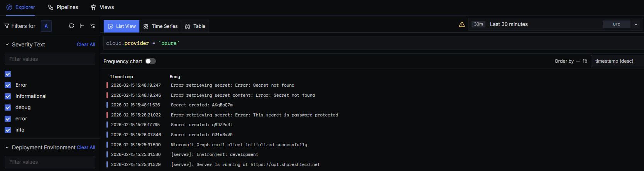Screen dimensions: 644x171
Task: Click the Explorer compass icon
Action: 9,7
